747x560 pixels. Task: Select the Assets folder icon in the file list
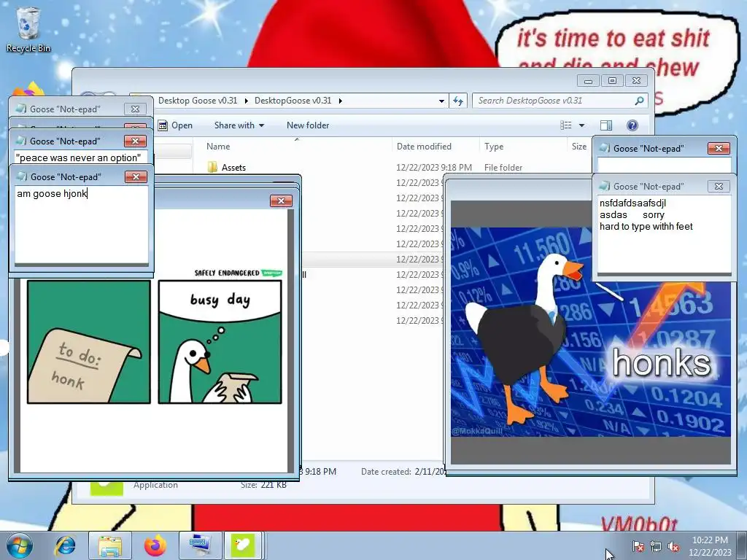(x=212, y=167)
